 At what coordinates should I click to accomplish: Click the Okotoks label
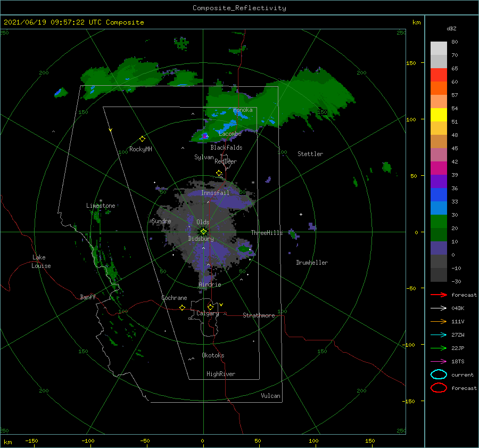pyautogui.click(x=213, y=355)
